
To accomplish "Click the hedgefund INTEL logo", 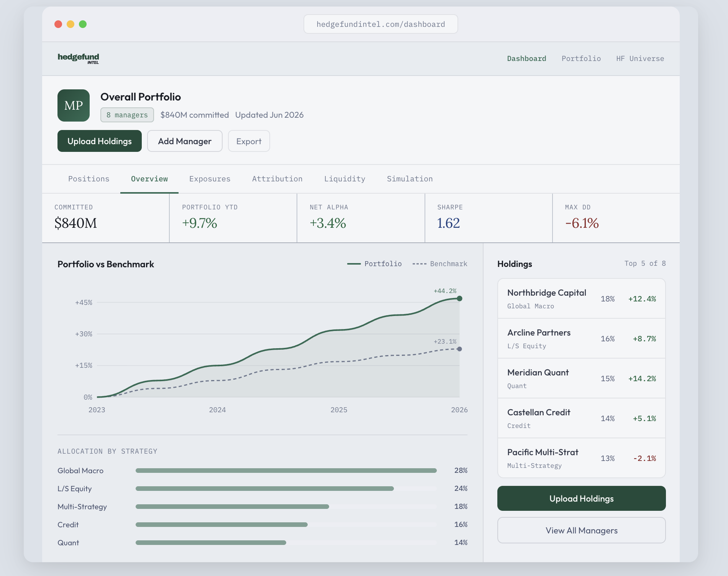I will pyautogui.click(x=78, y=58).
